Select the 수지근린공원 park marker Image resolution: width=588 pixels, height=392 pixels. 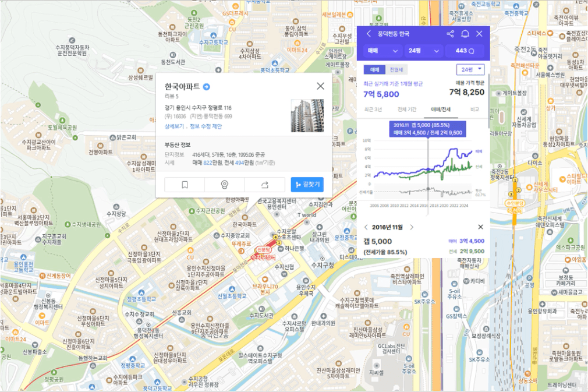pos(192,211)
